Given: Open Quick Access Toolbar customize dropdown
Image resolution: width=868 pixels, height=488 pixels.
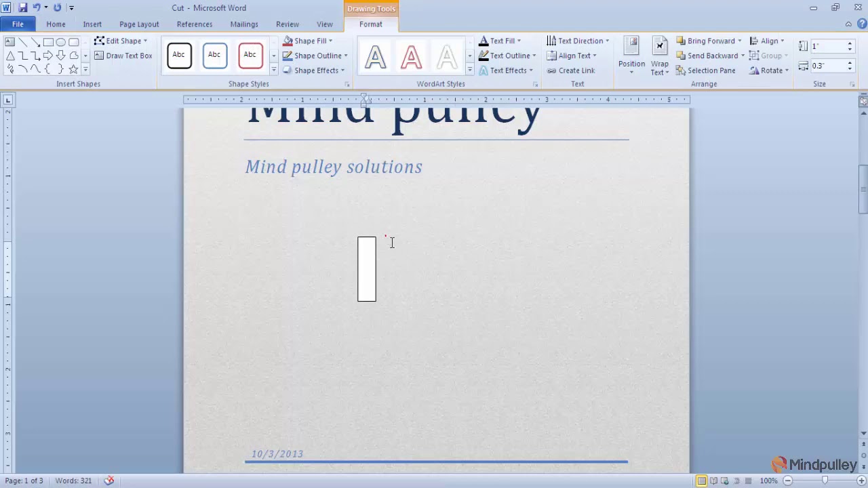Looking at the screenshot, I should (x=71, y=8).
